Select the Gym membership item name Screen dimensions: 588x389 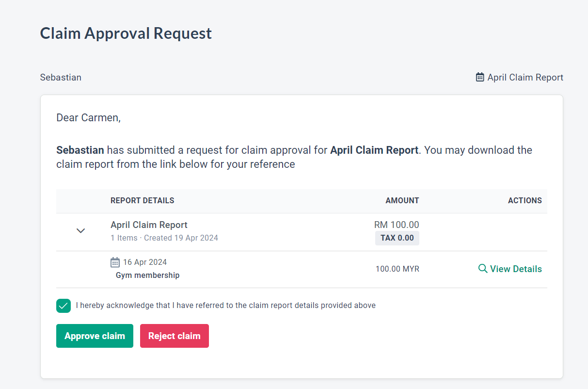[147, 276]
